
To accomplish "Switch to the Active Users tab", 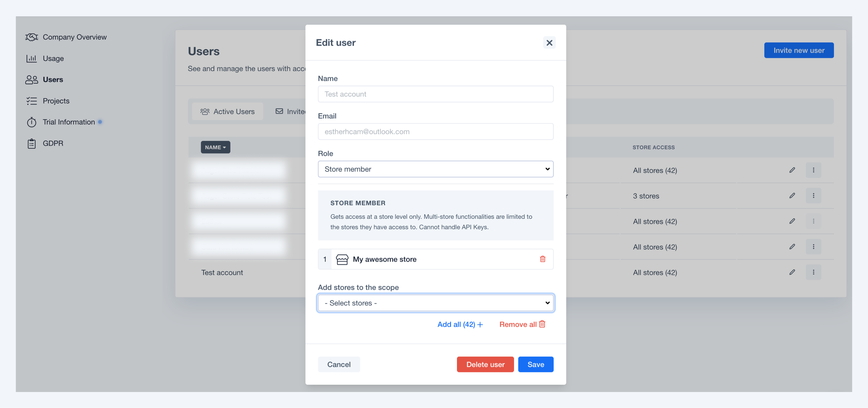I will coord(228,112).
